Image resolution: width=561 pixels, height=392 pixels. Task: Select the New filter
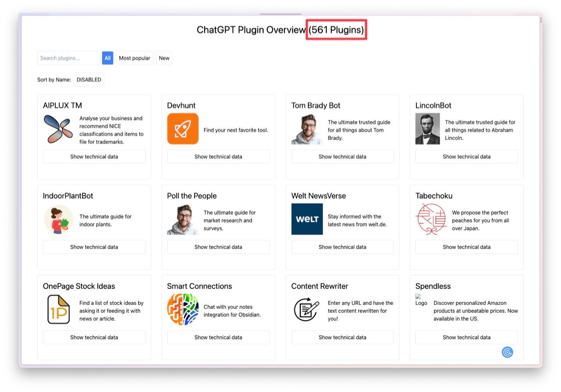(164, 58)
